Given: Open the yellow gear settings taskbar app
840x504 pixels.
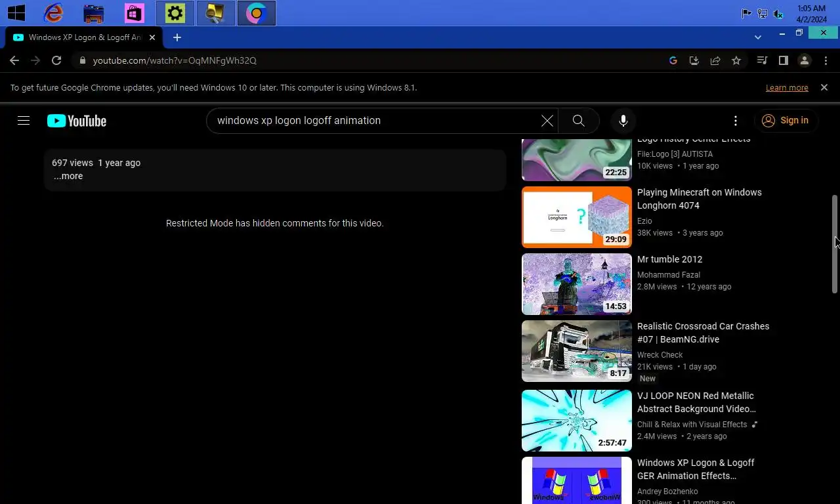Looking at the screenshot, I should [x=175, y=13].
